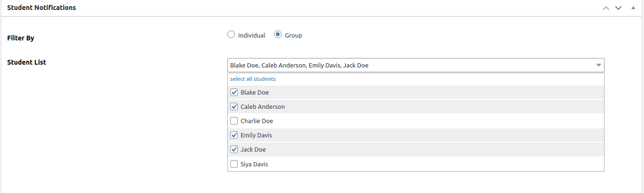This screenshot has width=644, height=193.
Task: Click the Emily Davis name label
Action: coord(256,135)
